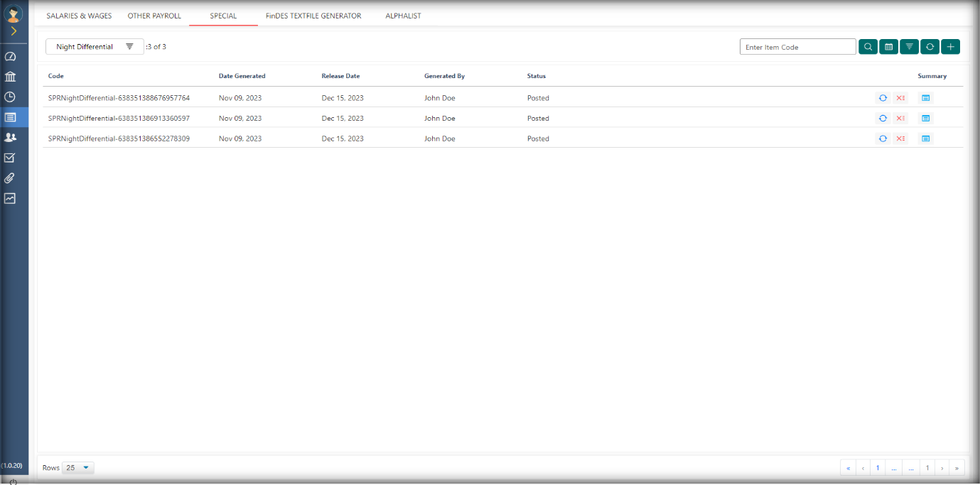Open the Rows per page dropdown

pos(78,468)
